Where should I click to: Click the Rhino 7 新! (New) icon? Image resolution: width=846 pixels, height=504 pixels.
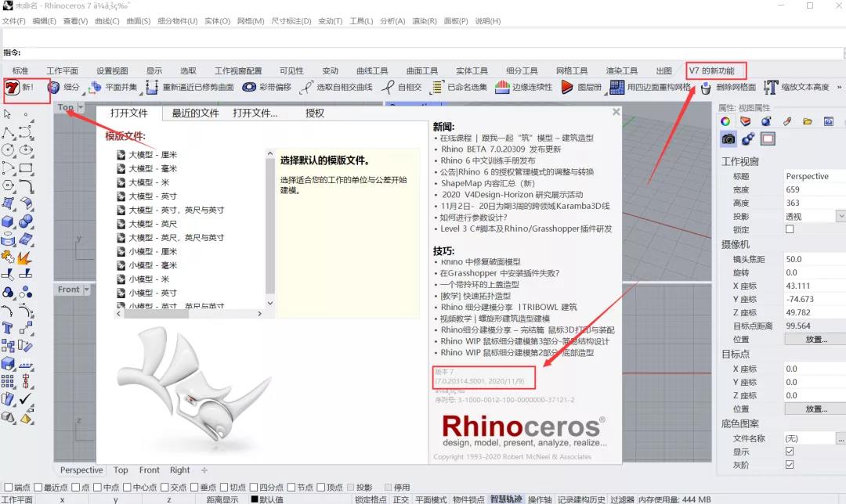[12, 87]
